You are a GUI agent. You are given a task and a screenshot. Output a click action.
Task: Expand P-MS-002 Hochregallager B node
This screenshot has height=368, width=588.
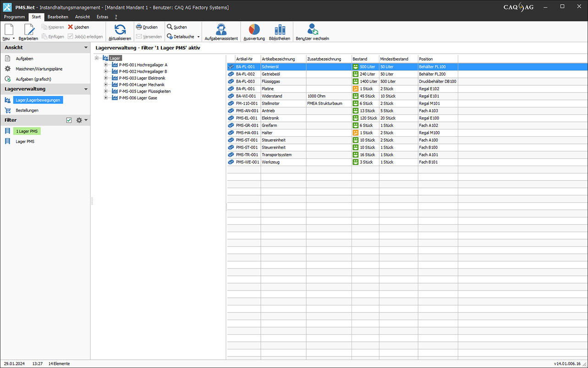click(106, 71)
